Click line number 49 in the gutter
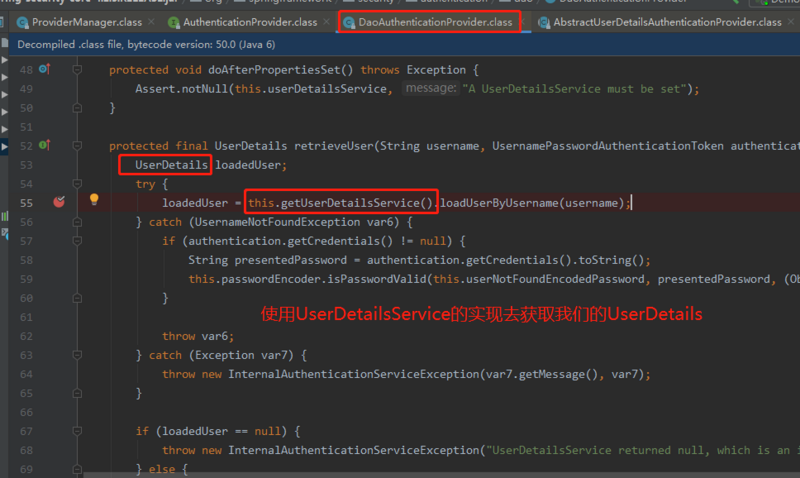Image resolution: width=800 pixels, height=478 pixels. pyautogui.click(x=27, y=89)
